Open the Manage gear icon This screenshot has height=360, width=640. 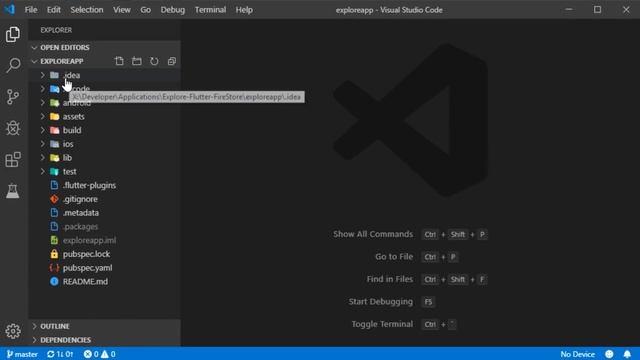(13, 331)
